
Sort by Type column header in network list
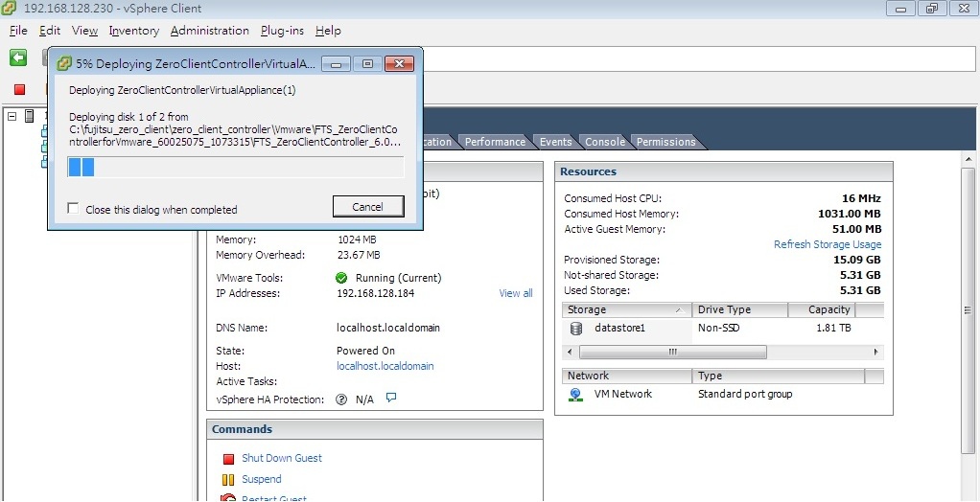(778, 376)
